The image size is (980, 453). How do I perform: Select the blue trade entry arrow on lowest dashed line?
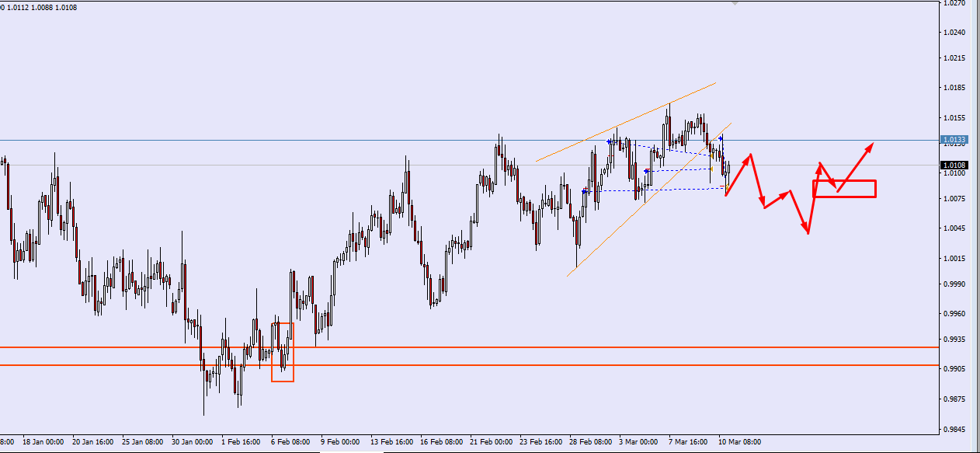[x=585, y=191]
